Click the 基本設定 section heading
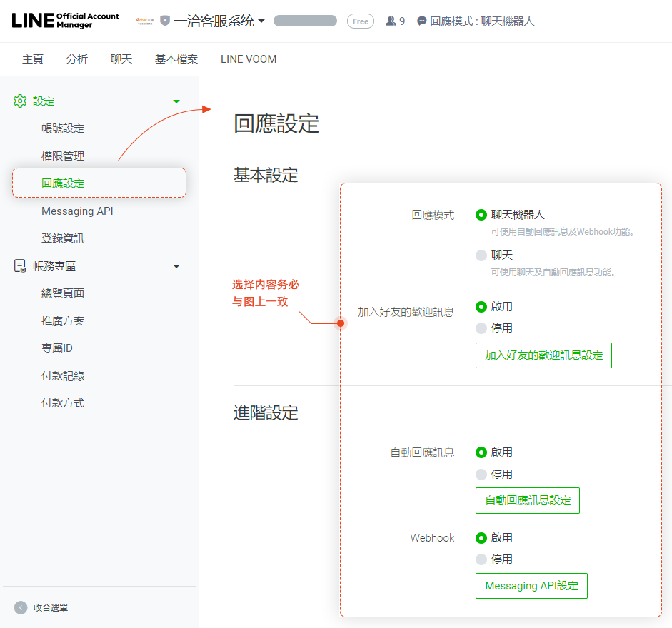The height and width of the screenshot is (628, 672). [266, 176]
